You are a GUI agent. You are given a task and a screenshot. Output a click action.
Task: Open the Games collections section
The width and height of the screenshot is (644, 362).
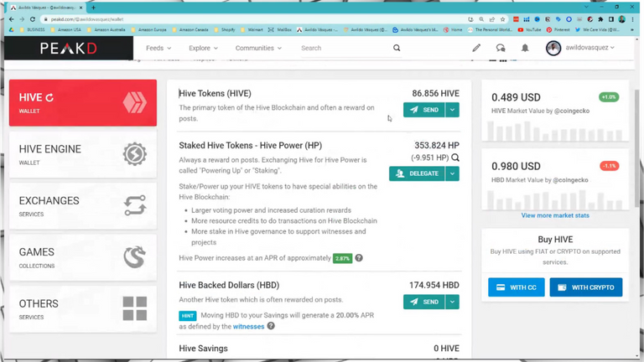pyautogui.click(x=83, y=257)
